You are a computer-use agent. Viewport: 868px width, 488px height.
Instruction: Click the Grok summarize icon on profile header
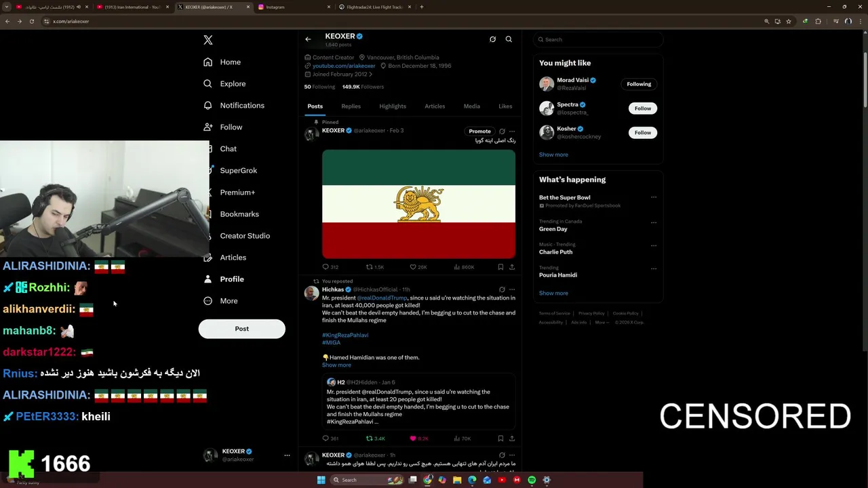pyautogui.click(x=492, y=39)
